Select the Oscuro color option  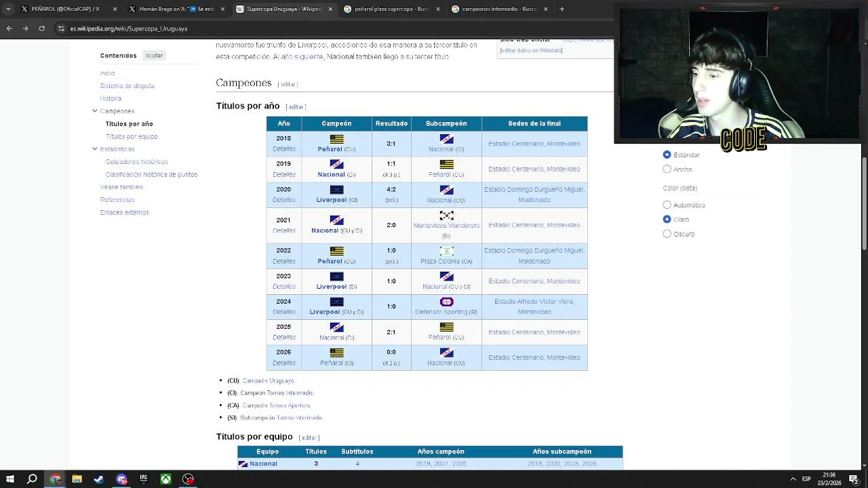click(667, 234)
